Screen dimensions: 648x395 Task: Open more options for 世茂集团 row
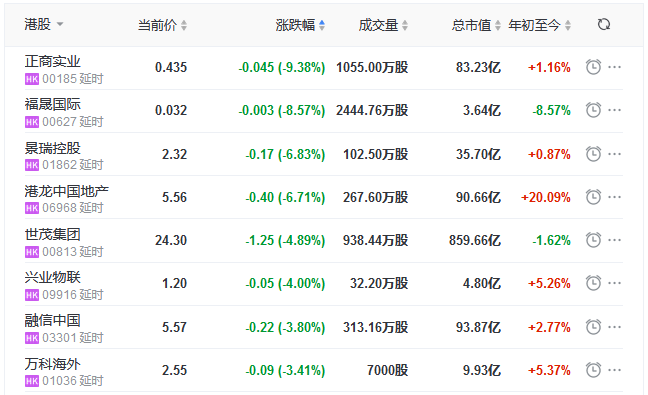tap(615, 240)
